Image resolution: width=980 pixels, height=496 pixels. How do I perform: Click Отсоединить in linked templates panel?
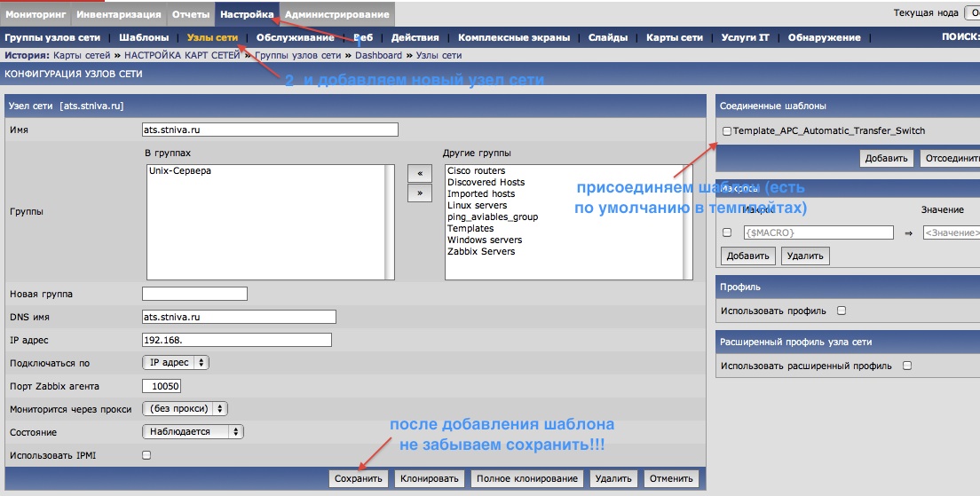949,159
